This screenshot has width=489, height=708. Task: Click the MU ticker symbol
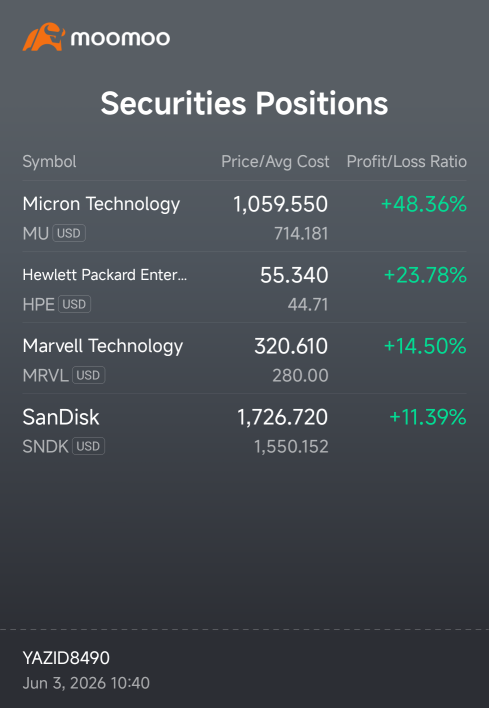click(36, 234)
